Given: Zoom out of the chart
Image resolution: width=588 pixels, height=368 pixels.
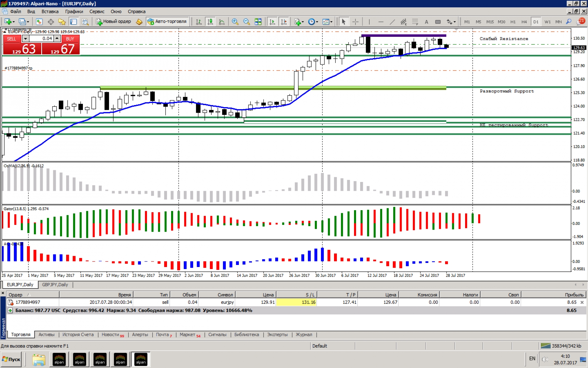Looking at the screenshot, I should (246, 22).
